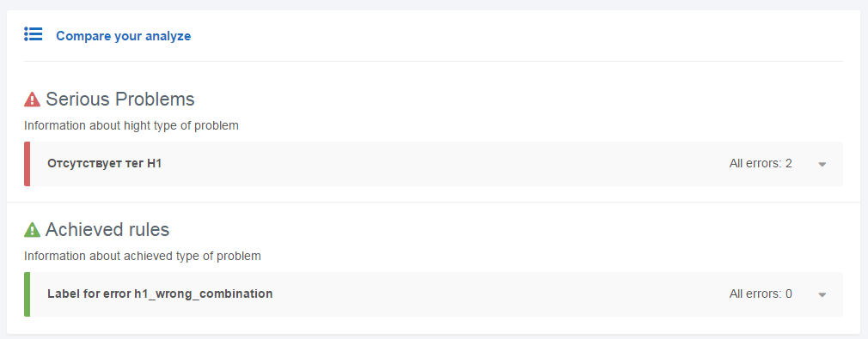Screen dimensions: 868x339
Task: Click the red warning triangle icon
Action: (x=32, y=100)
